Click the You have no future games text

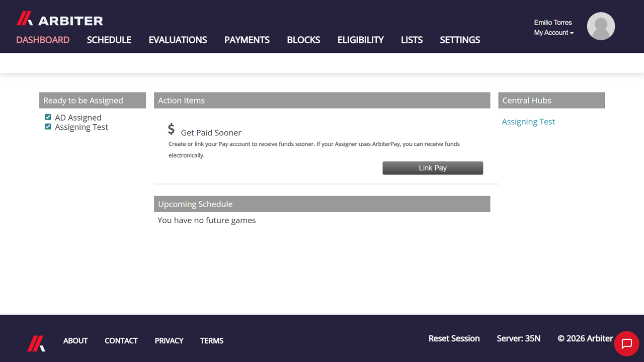(207, 220)
